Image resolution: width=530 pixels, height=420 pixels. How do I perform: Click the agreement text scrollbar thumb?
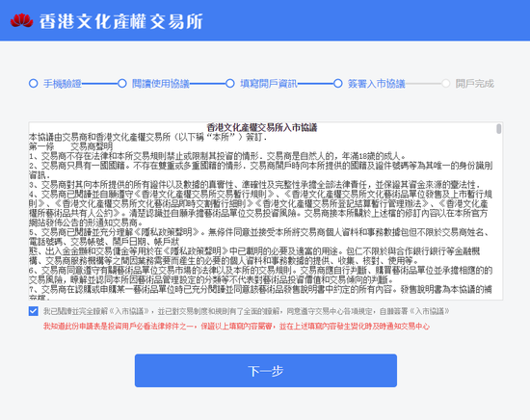coord(499,129)
